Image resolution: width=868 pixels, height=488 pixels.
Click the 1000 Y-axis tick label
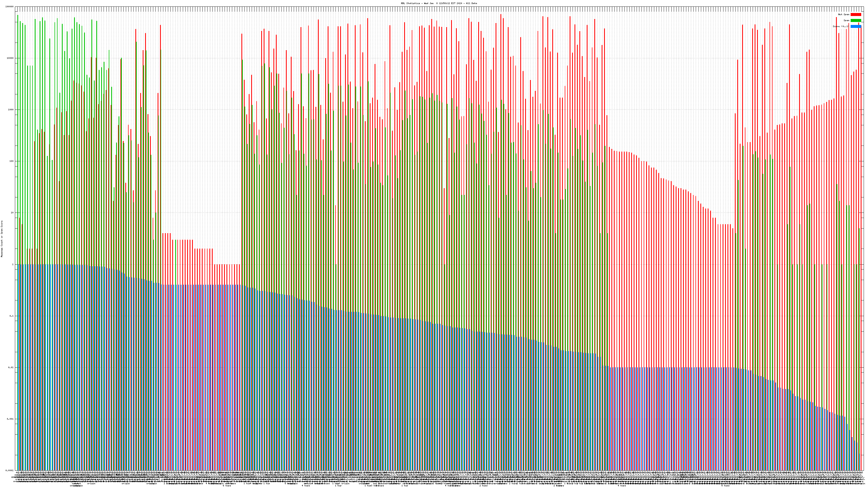pyautogui.click(x=11, y=110)
